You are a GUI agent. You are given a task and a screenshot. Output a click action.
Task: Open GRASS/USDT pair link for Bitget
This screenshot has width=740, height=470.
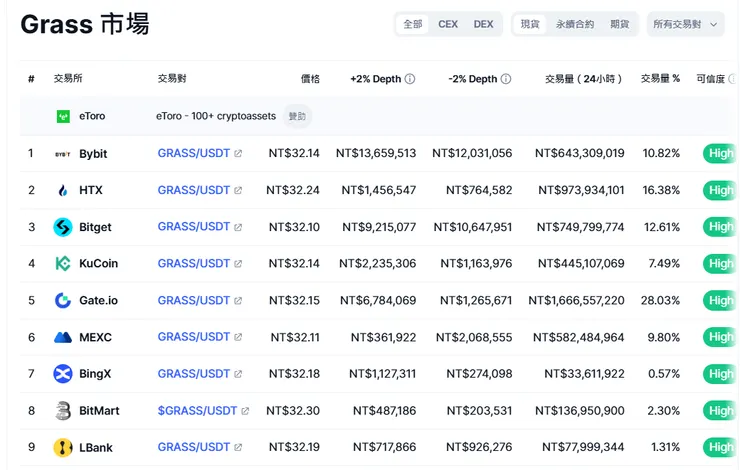click(x=193, y=227)
